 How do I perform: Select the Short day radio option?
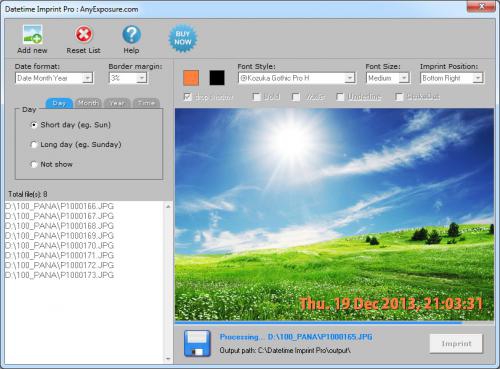(34, 125)
